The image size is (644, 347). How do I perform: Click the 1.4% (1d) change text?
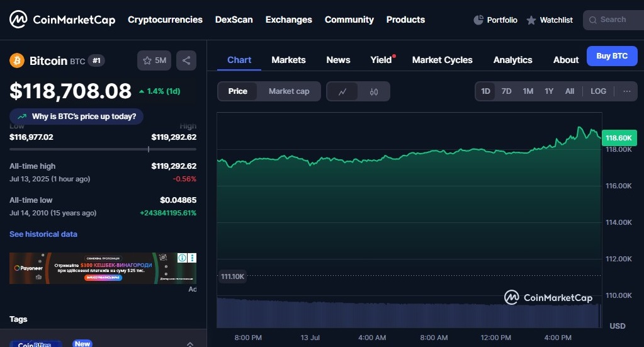(x=164, y=91)
